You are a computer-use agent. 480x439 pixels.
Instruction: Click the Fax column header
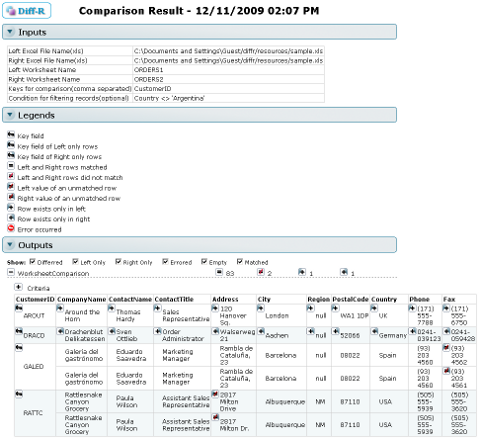point(449,299)
